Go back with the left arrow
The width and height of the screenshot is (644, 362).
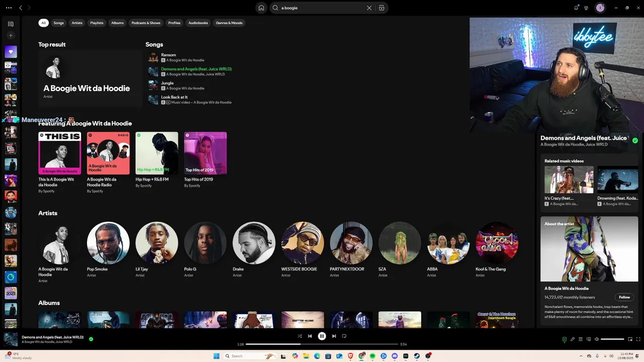tap(21, 8)
